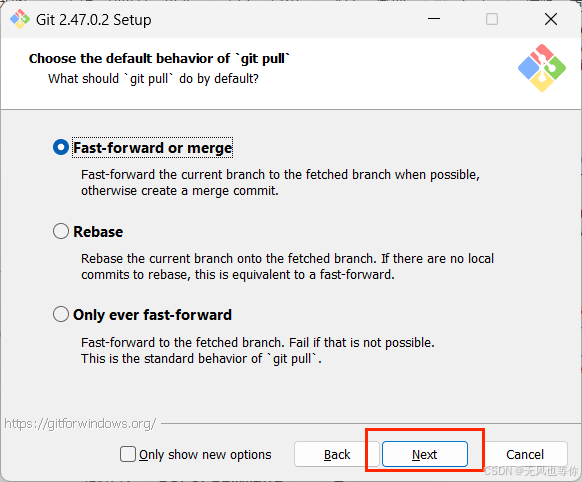Choose the Rebase radio button
The height and width of the screenshot is (482, 582).
tap(61, 231)
